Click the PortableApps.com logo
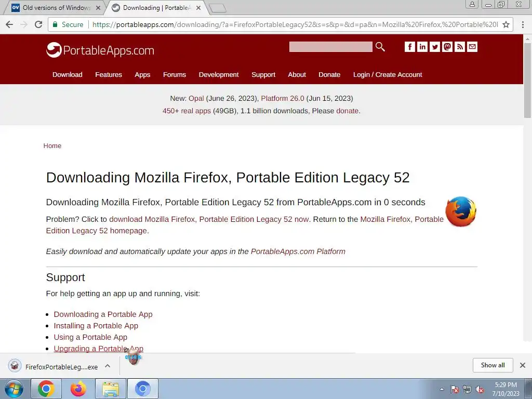 tap(100, 50)
